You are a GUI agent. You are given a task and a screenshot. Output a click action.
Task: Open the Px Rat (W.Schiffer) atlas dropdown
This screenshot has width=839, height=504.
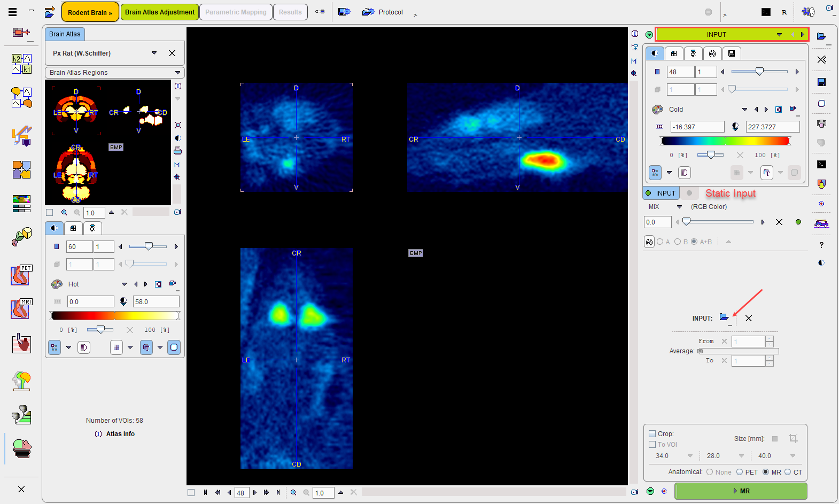[x=154, y=53]
